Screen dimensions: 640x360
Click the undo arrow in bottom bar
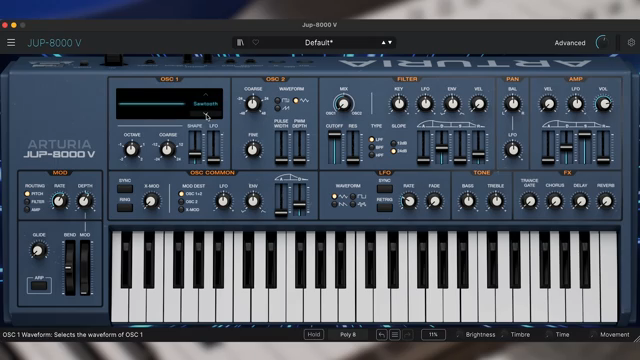tap(381, 335)
